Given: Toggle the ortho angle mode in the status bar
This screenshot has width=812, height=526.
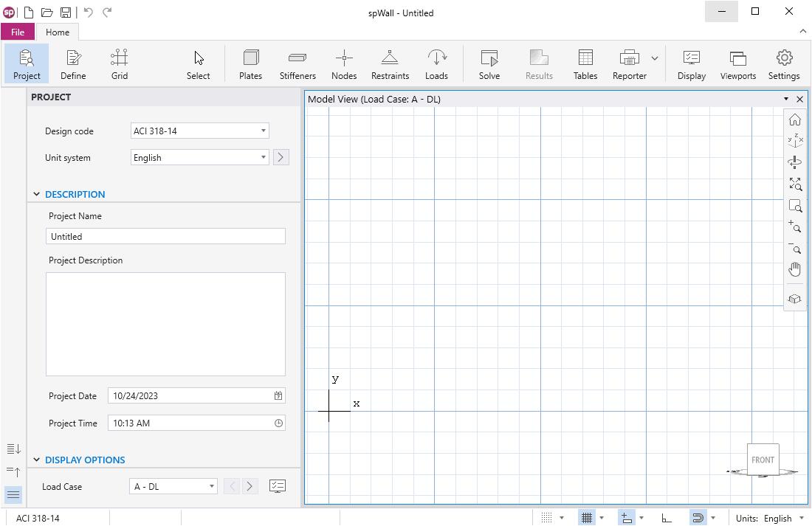Looking at the screenshot, I should point(667,518).
